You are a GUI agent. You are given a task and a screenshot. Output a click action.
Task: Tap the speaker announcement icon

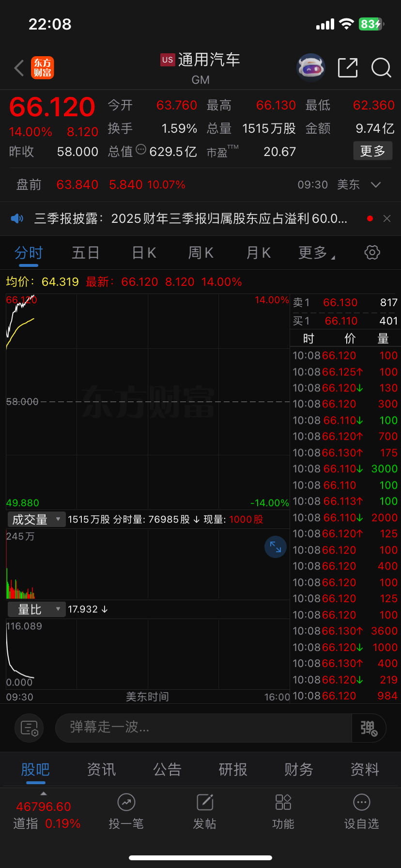point(17,218)
